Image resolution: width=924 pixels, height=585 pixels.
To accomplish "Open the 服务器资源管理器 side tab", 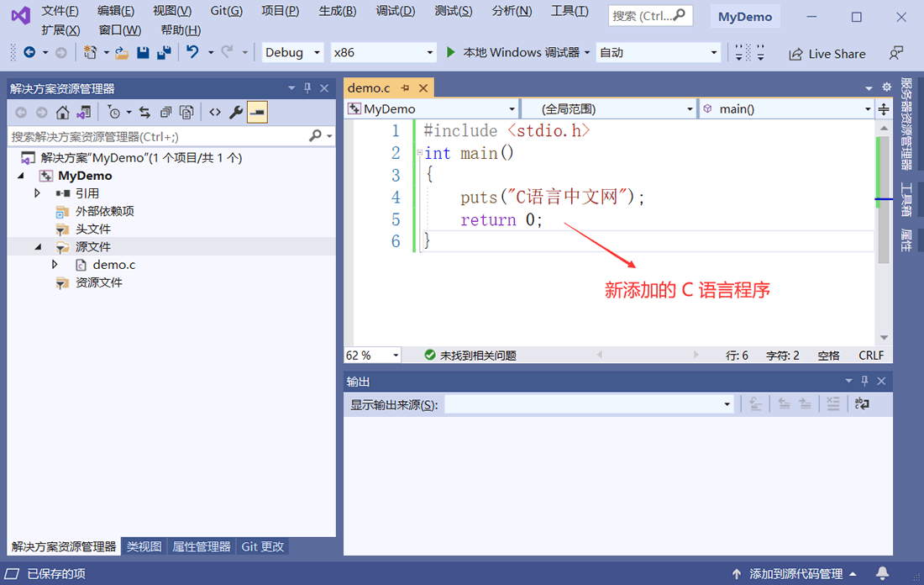I will tap(906, 124).
